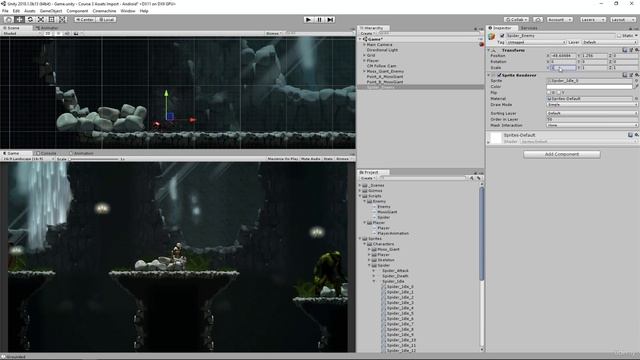The width and height of the screenshot is (640, 360).
Task: Open the GameObject menu
Action: point(51,11)
